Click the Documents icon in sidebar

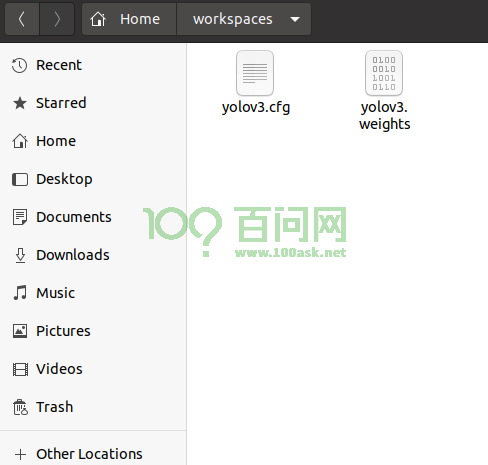point(20,217)
